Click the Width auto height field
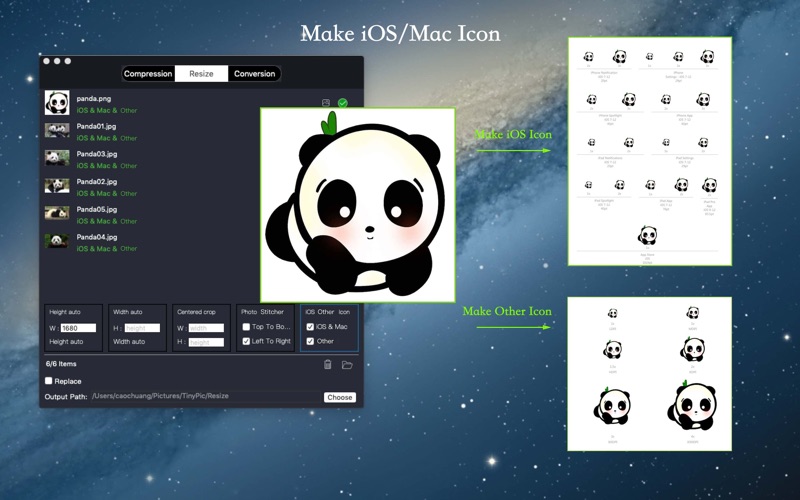This screenshot has height=500, width=800. [x=142, y=328]
